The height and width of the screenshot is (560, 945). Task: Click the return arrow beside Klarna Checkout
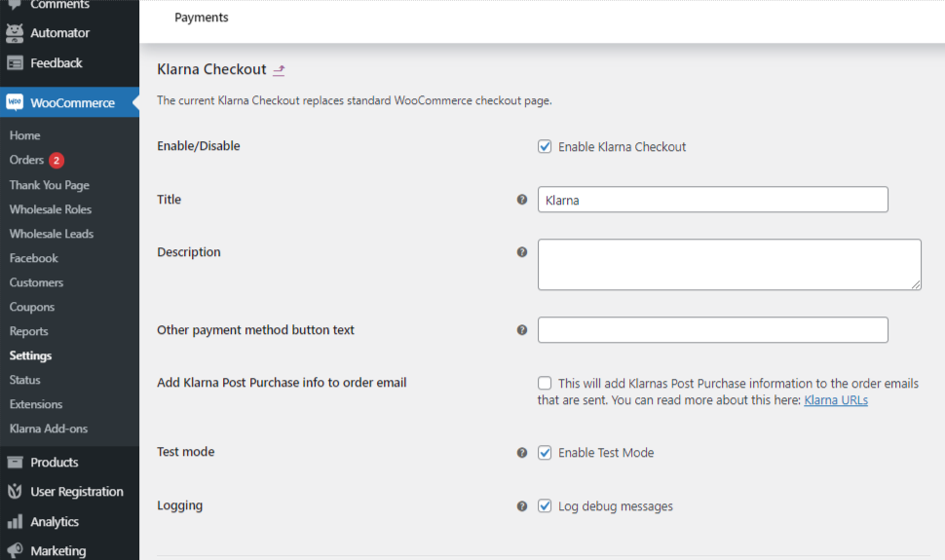coord(279,70)
